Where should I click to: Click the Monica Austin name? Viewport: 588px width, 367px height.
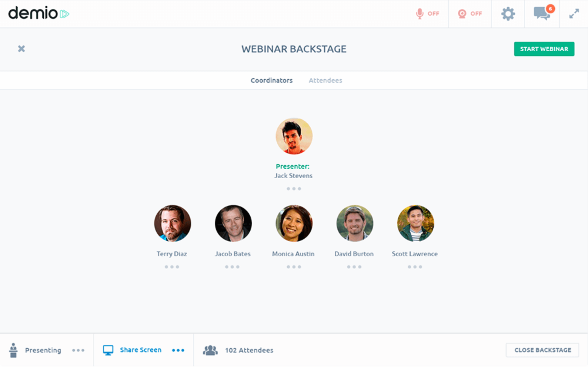[293, 254]
